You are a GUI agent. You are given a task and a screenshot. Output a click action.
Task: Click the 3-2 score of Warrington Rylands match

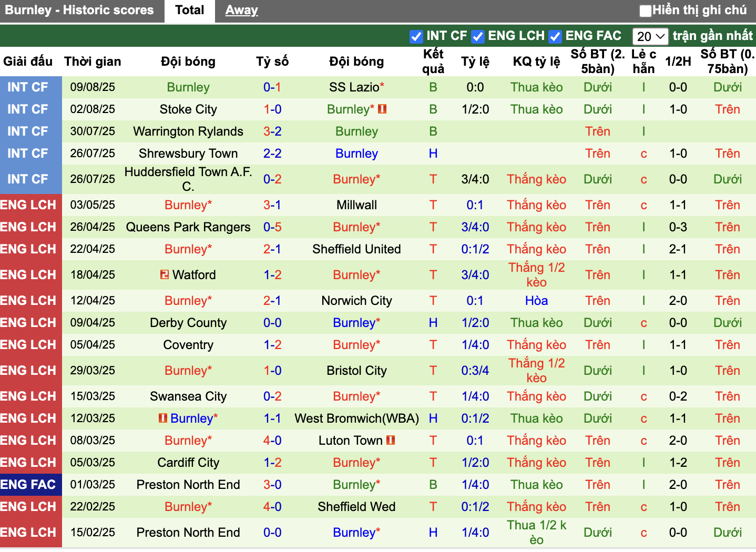[272, 131]
